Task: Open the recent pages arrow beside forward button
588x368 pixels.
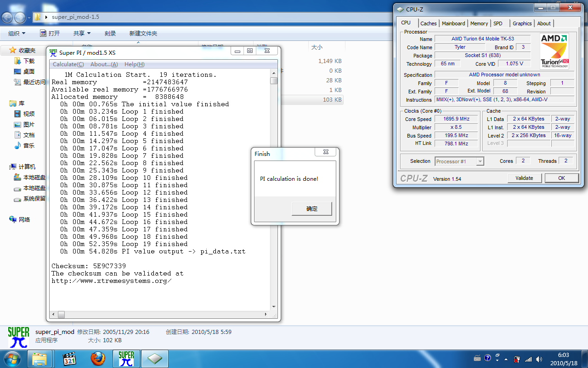Action: (29, 17)
